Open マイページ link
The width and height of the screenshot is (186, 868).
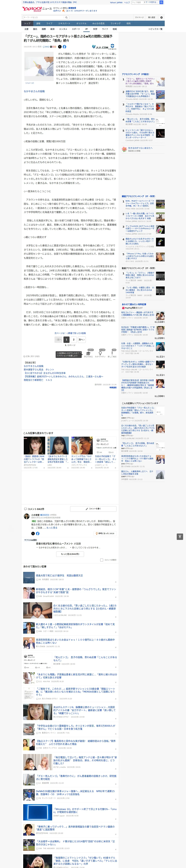point(139,18)
